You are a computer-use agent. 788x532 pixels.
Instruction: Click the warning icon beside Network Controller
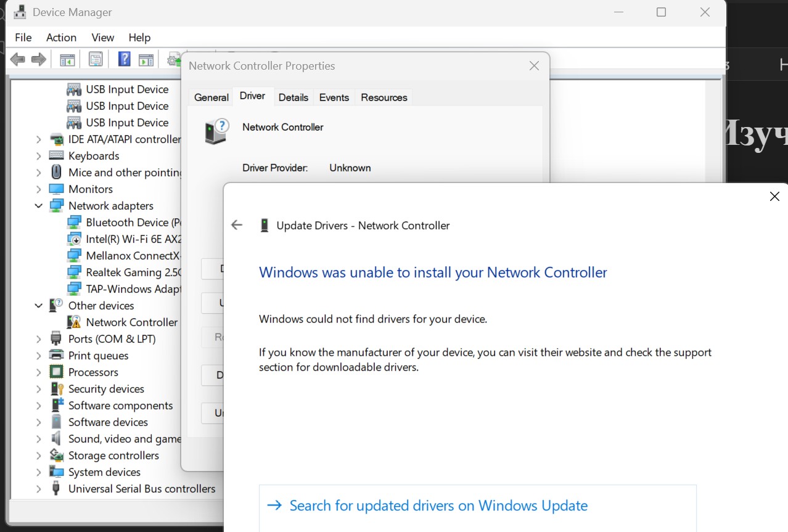[x=74, y=322]
